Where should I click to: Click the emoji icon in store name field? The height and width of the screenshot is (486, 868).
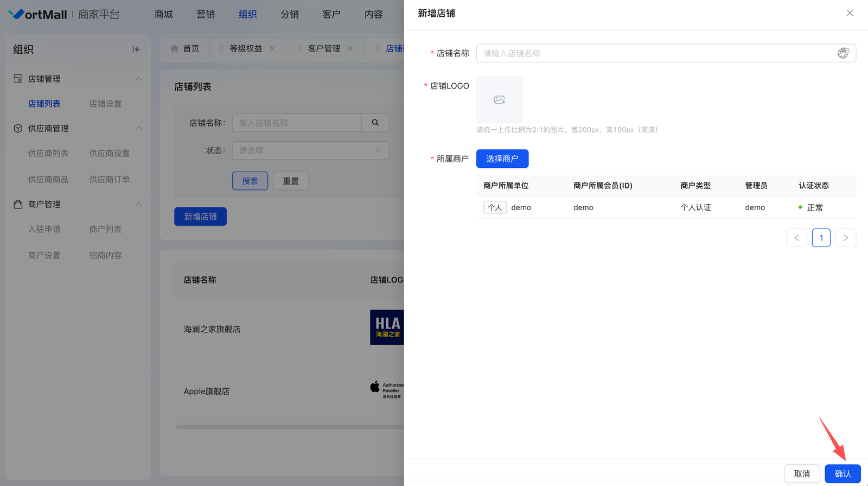point(843,53)
